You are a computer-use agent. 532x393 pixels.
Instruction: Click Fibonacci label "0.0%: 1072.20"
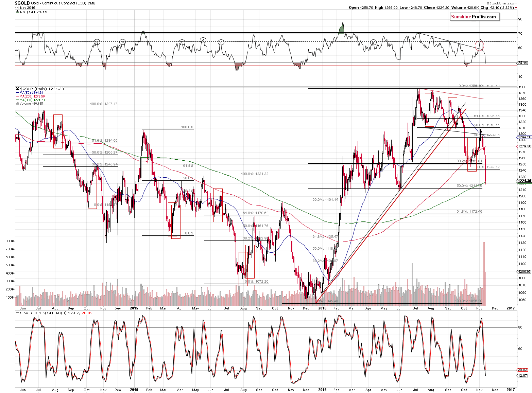click(257, 282)
